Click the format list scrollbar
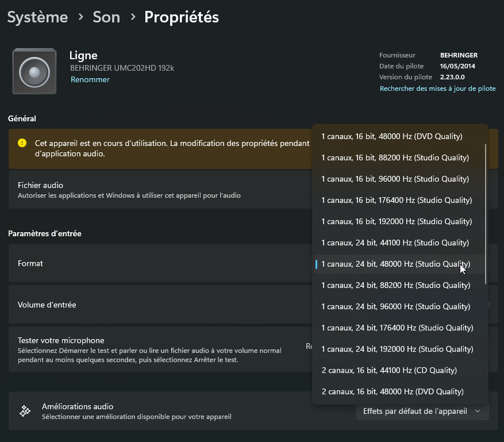Viewport: 504px width, 442px height. [x=486, y=213]
